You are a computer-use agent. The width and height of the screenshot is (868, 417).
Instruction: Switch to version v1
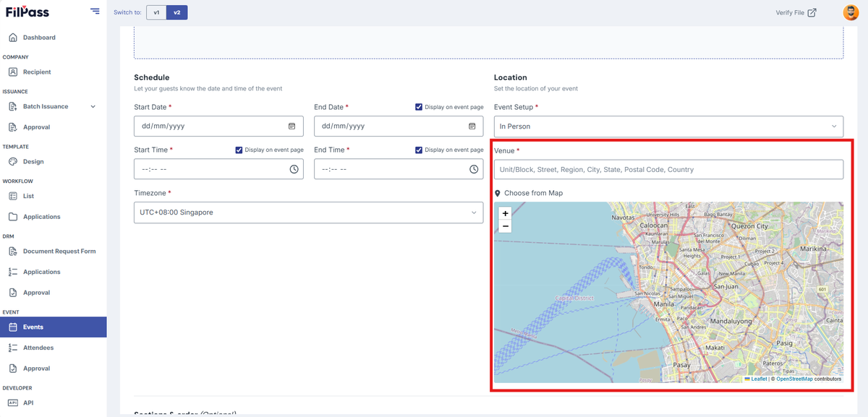coord(156,12)
